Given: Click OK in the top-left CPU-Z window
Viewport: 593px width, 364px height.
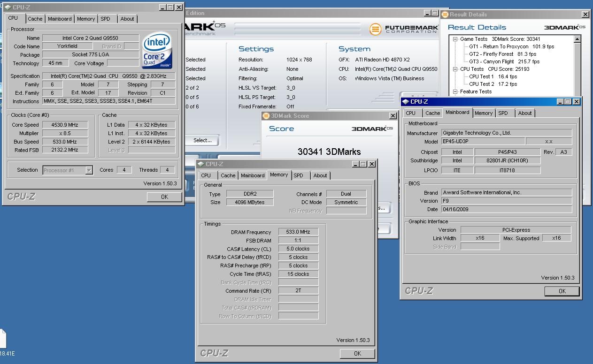Looking at the screenshot, I should [164, 197].
